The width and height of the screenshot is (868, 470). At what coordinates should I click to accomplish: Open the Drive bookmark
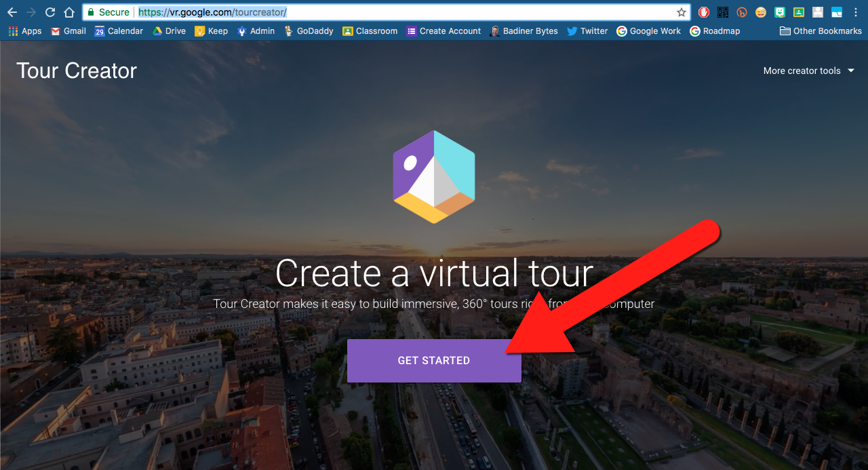[x=169, y=31]
